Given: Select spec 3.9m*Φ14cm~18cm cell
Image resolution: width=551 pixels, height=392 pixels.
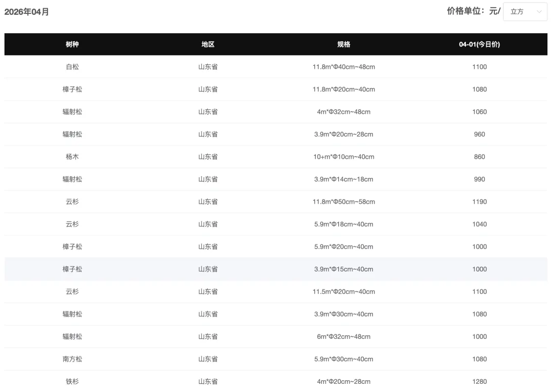Looking at the screenshot, I should point(344,179).
